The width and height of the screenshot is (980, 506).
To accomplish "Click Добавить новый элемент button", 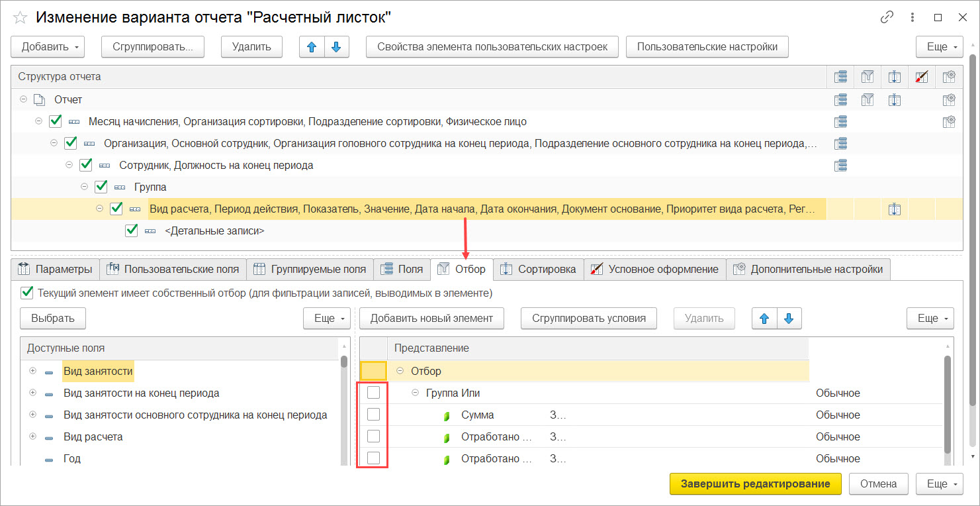I will click(x=431, y=319).
